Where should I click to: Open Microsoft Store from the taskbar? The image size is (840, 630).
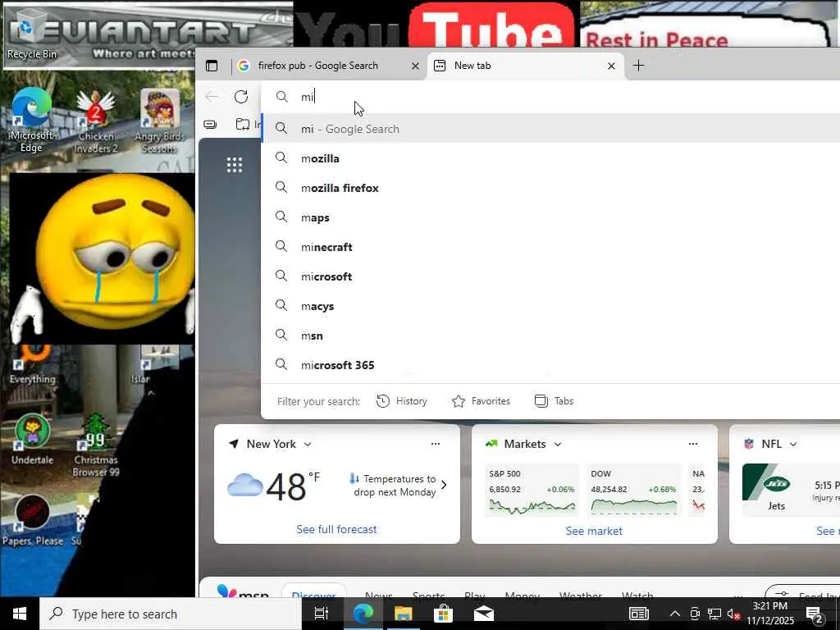pos(443,614)
